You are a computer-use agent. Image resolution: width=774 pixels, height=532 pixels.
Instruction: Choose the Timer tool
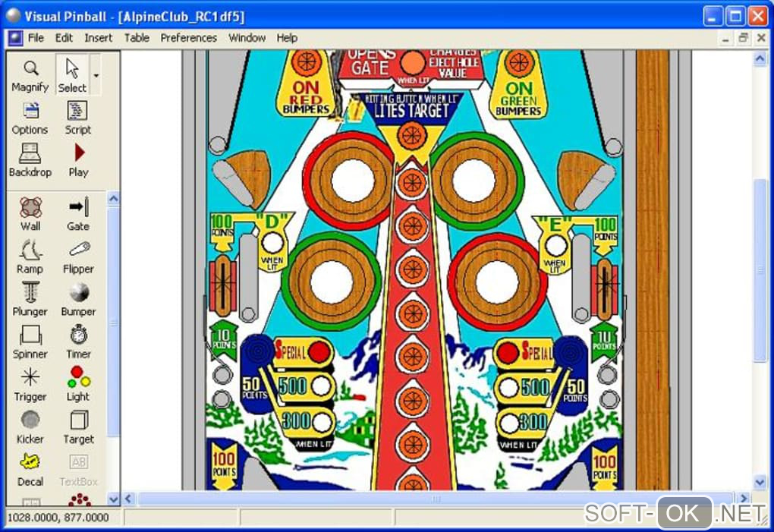click(78, 342)
